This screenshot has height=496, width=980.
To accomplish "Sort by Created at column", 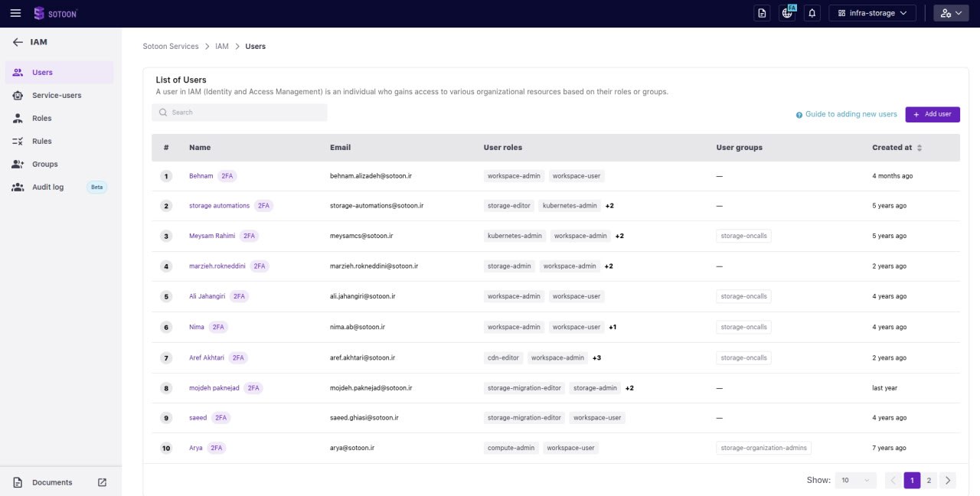I will click(x=920, y=148).
